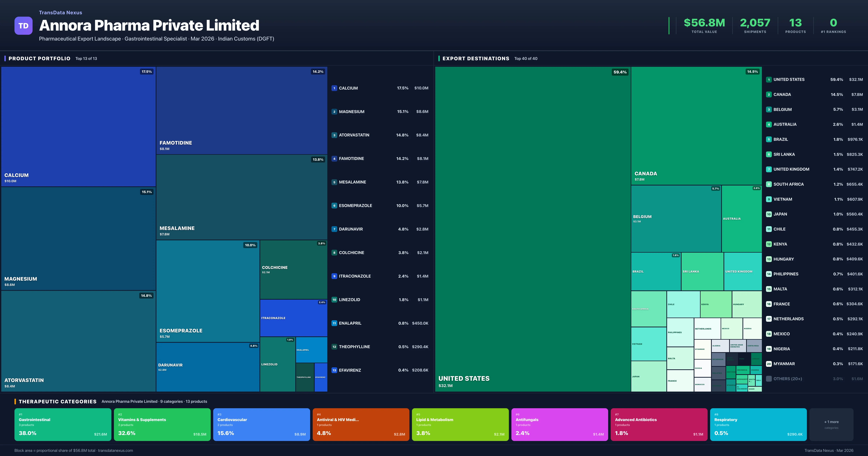Click rank 1 badge beside CALCIUM
The image size is (868, 456).
pyautogui.click(x=334, y=88)
